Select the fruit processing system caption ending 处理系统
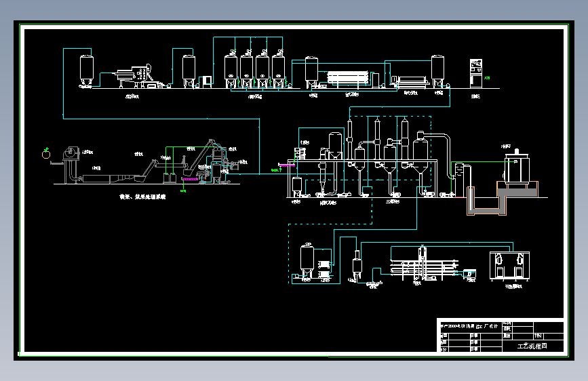The width and height of the screenshot is (588, 381). (x=142, y=197)
